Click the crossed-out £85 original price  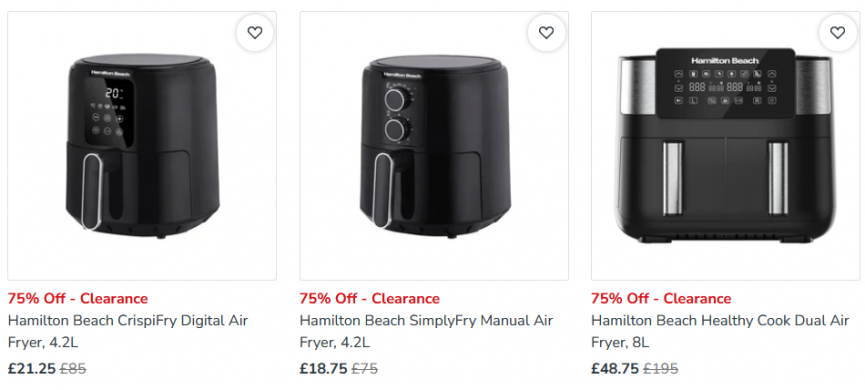pos(73,368)
